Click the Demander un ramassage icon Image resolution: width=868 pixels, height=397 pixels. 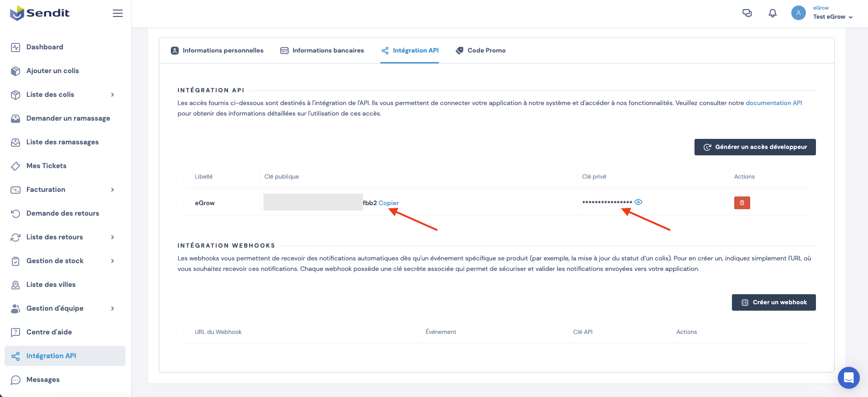tap(16, 118)
